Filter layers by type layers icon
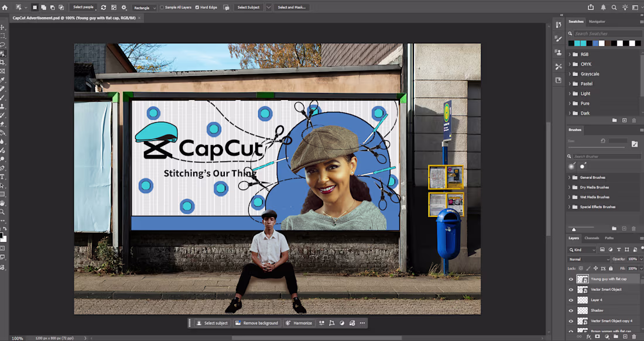The image size is (644, 341). tap(619, 250)
